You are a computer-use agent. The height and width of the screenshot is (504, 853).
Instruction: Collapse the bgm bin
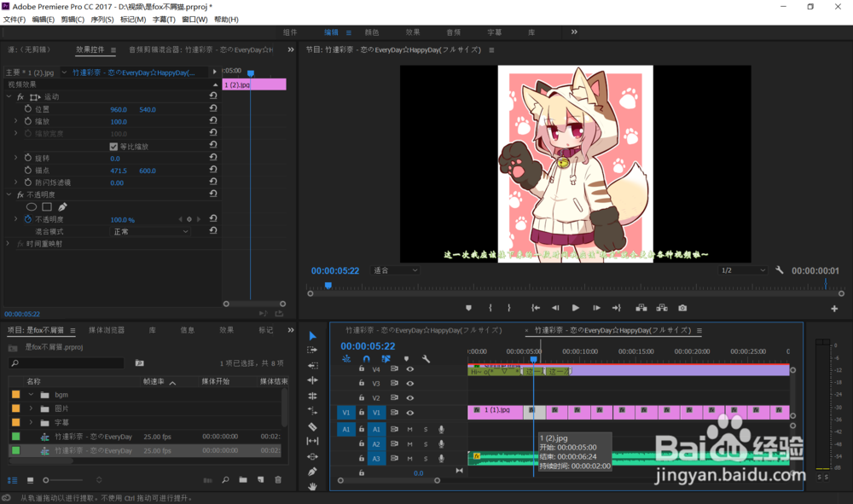pyautogui.click(x=31, y=395)
